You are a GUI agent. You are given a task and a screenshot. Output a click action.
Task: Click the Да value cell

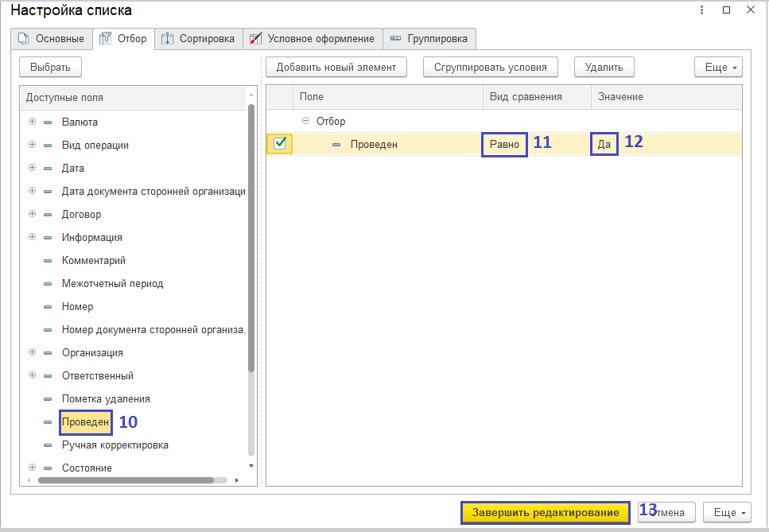(x=604, y=144)
